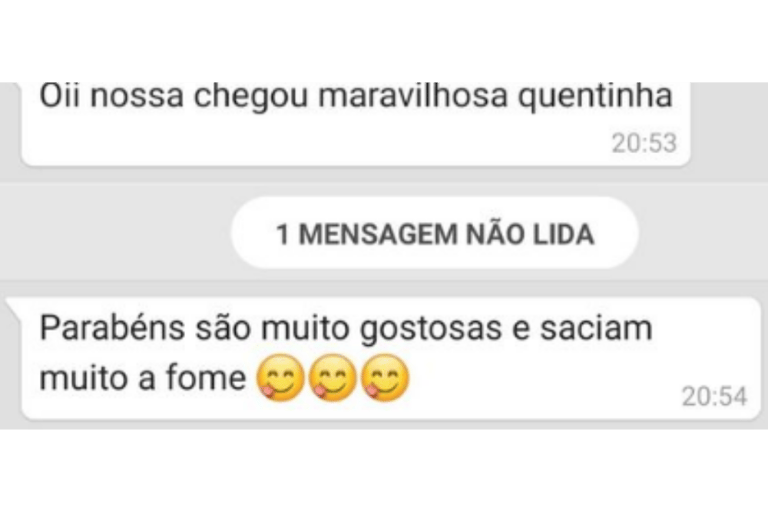Click the middle yummy-face emoji

333,378
